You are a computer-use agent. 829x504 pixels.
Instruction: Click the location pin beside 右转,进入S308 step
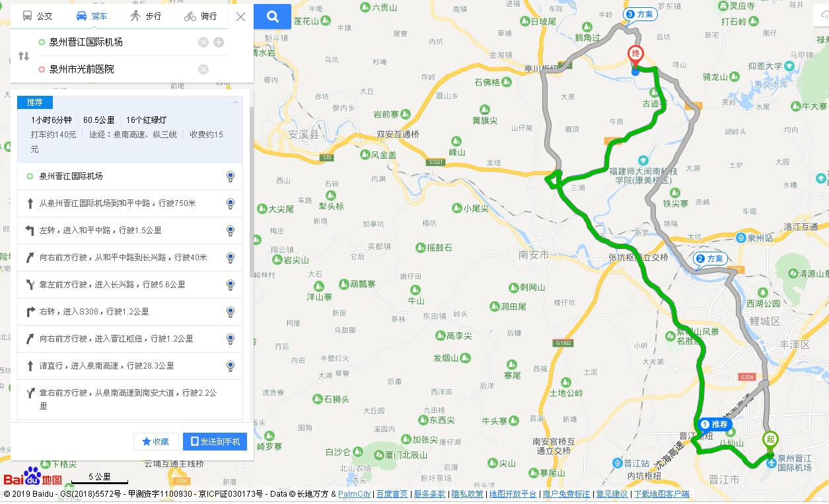pyautogui.click(x=230, y=312)
